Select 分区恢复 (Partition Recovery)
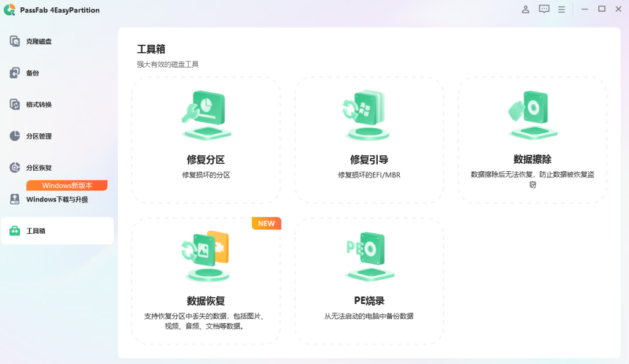 [x=41, y=167]
